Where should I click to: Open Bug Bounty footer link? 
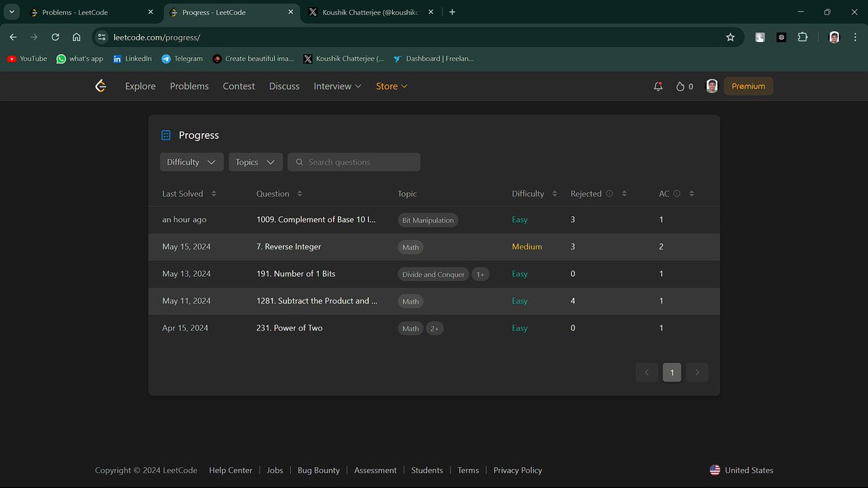319,470
